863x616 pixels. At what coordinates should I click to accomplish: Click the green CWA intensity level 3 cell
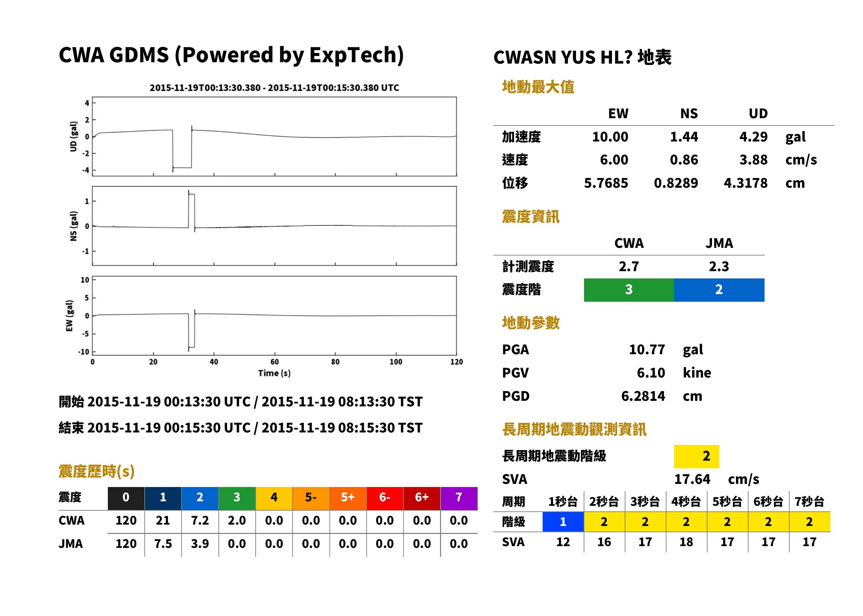pyautogui.click(x=629, y=290)
